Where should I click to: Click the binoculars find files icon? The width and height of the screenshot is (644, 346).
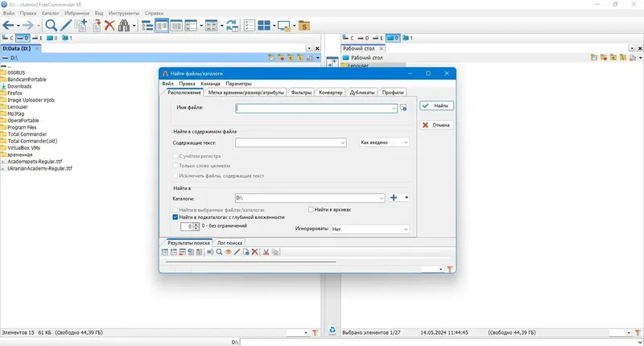point(124,26)
